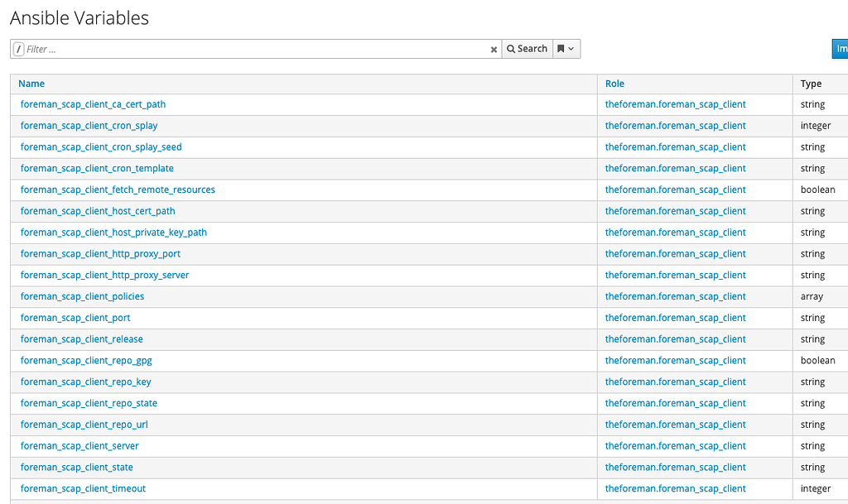Sort the table by the Name column
Screen dimensions: 848x504
(31, 84)
